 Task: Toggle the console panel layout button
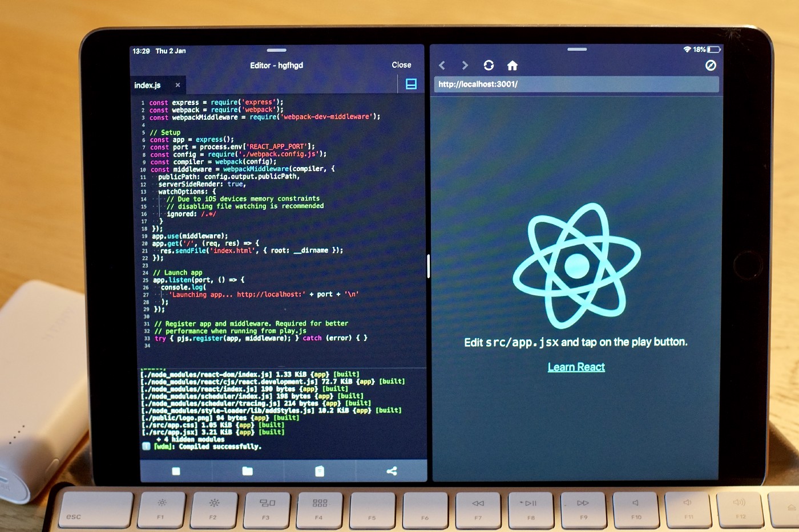point(411,84)
